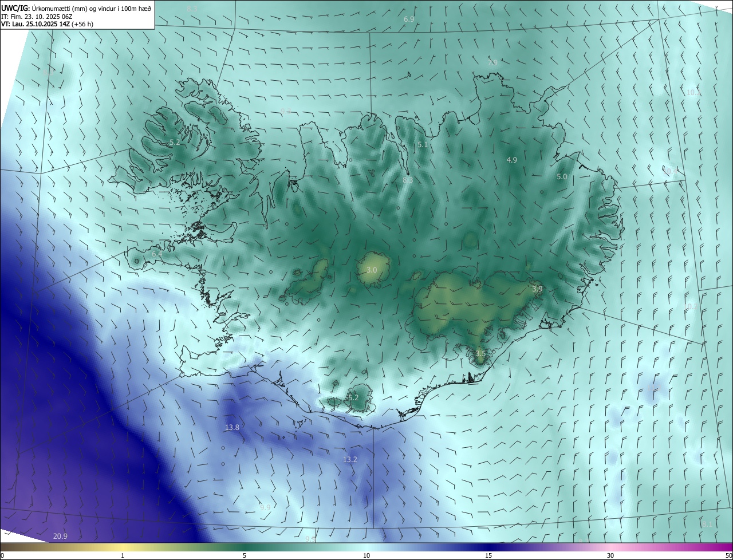This screenshot has width=733, height=560.
Task: Select the 5.2 value on the Westfjords peninsula
Action: (175, 142)
